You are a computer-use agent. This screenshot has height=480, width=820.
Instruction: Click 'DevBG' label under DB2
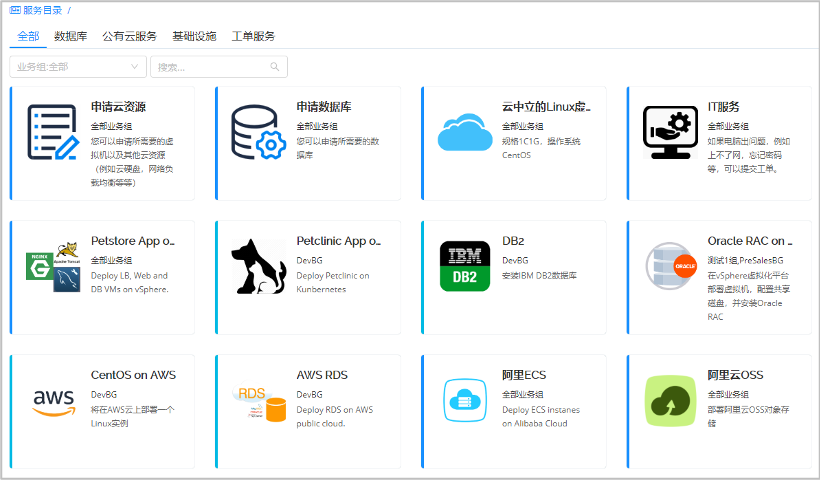(x=515, y=260)
